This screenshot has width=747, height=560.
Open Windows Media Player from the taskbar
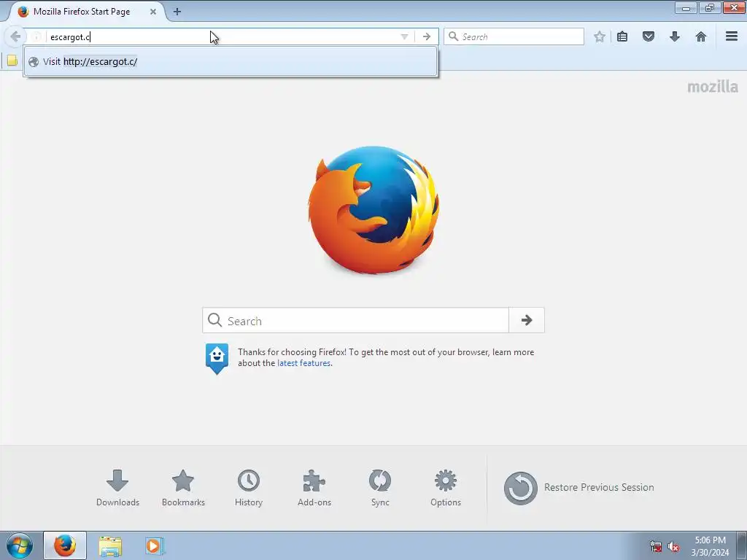point(154,545)
